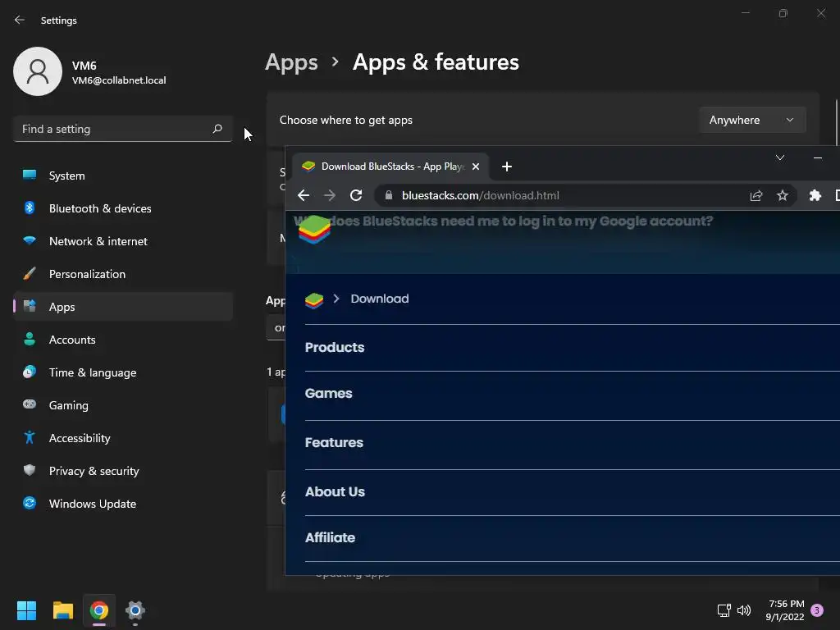
Task: Bookmark this page with the star
Action: 782,195
